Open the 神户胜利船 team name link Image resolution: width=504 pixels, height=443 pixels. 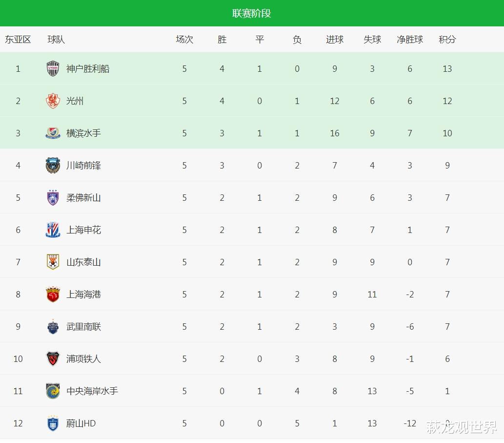click(88, 69)
